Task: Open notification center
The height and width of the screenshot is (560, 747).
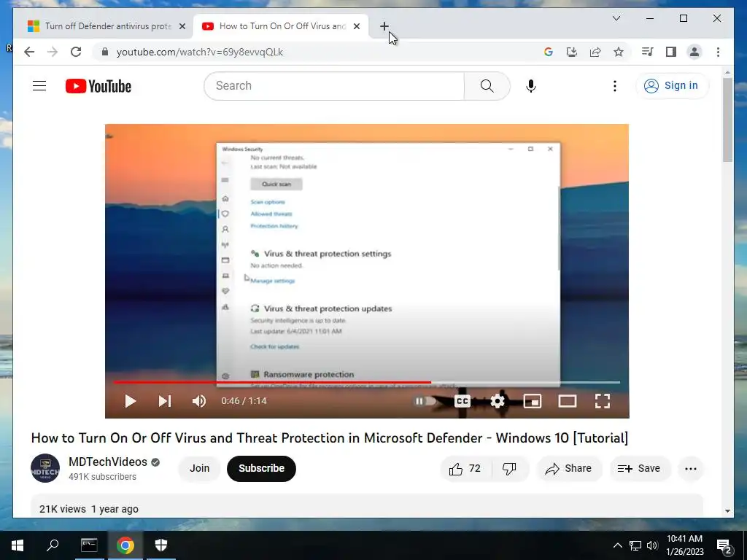Action: 724,545
